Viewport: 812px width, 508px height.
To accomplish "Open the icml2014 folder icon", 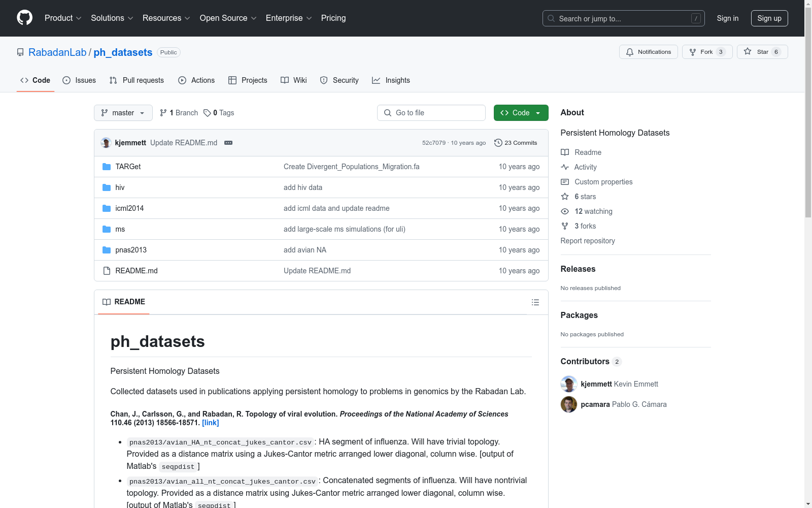I will coord(107,208).
